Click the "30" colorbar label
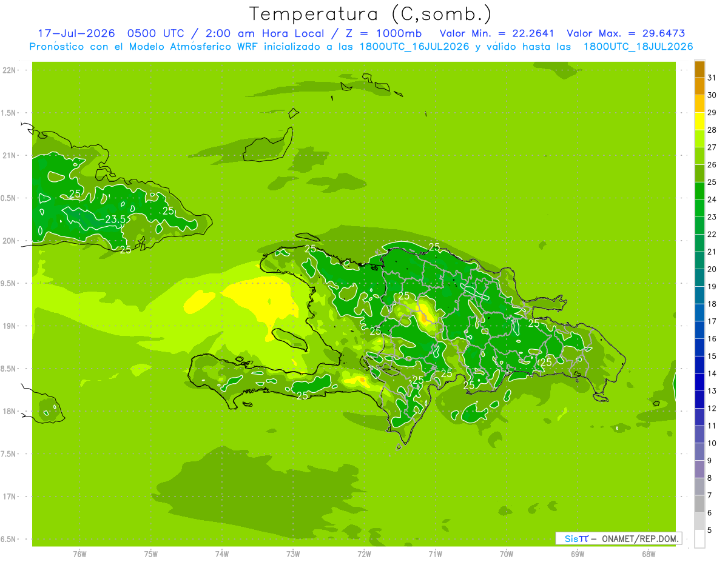728x562 pixels. click(712, 95)
